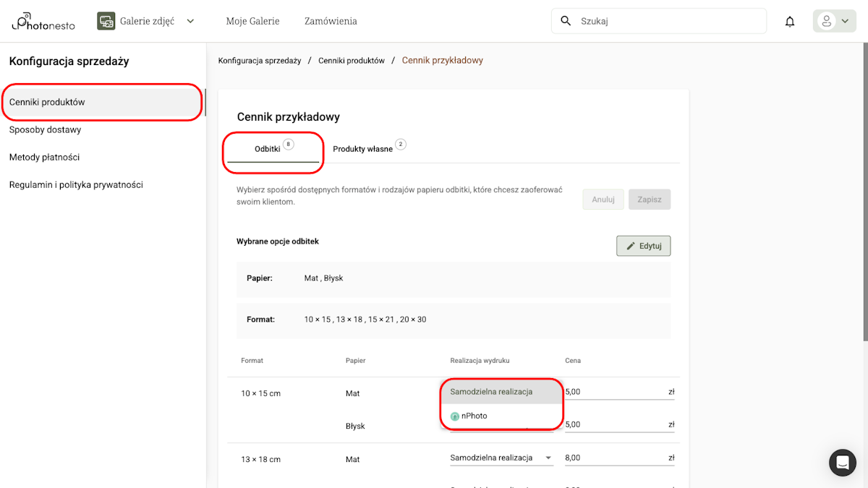Screen dimensions: 868x488
Task: Click the Photonesto logo
Action: coord(42,21)
